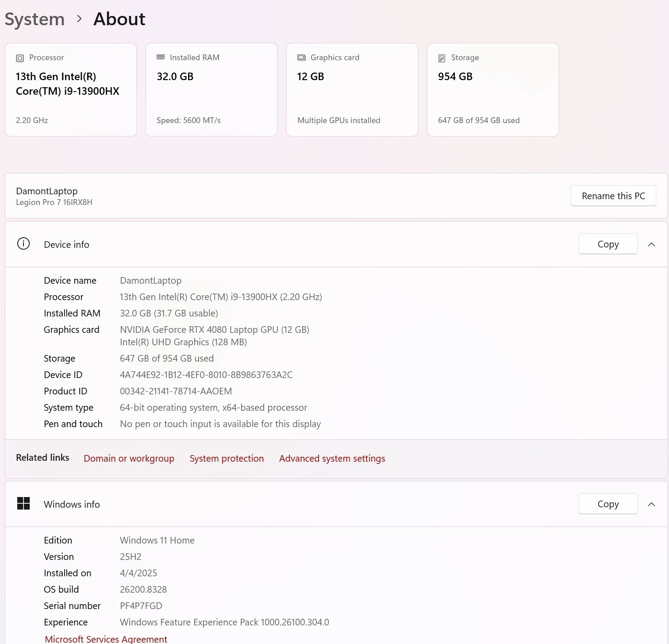Click the About breadcrumb heading
This screenshot has width=669, height=644.
(119, 19)
